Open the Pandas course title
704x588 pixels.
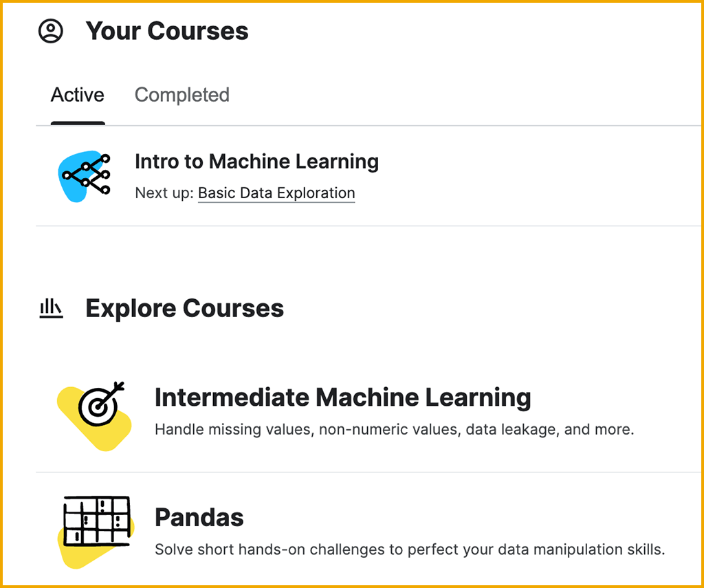pyautogui.click(x=199, y=517)
